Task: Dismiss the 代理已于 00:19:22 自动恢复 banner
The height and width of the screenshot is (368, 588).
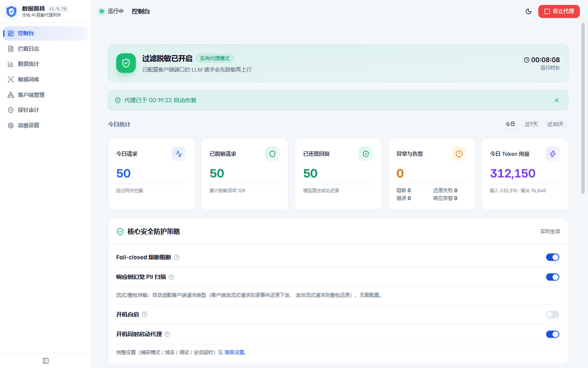Action: (556, 100)
